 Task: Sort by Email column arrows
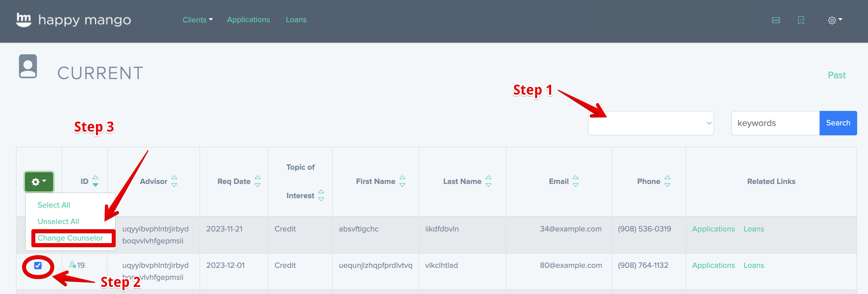point(576,181)
